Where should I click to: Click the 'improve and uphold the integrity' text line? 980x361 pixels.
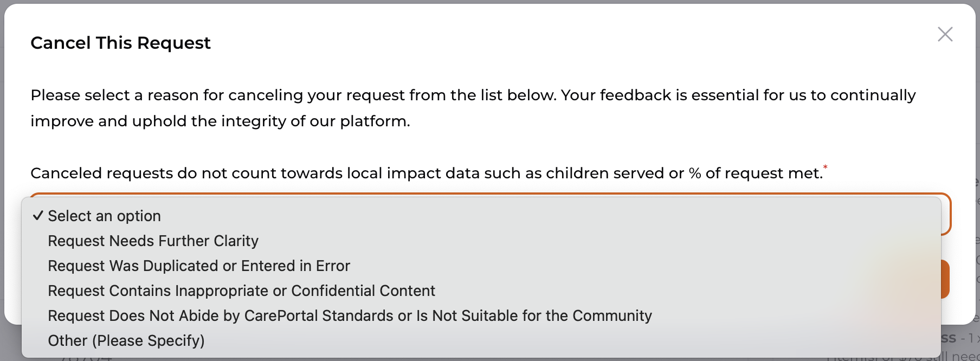pos(220,121)
